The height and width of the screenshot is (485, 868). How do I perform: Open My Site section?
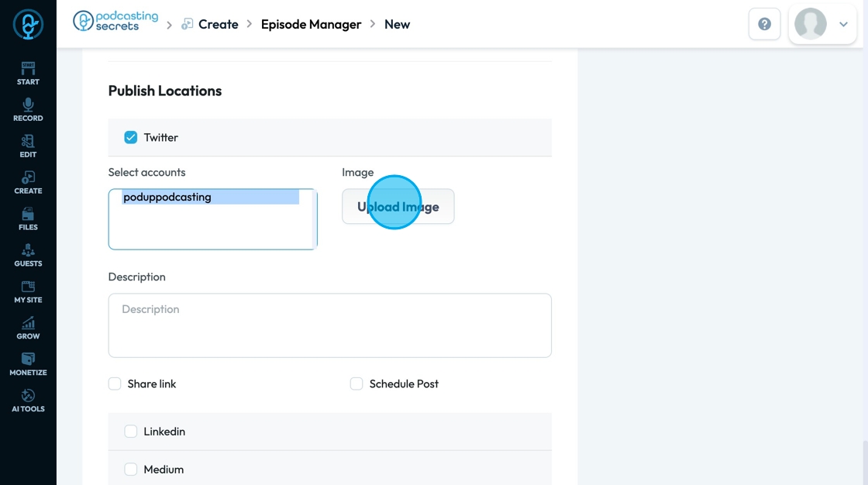[28, 291]
